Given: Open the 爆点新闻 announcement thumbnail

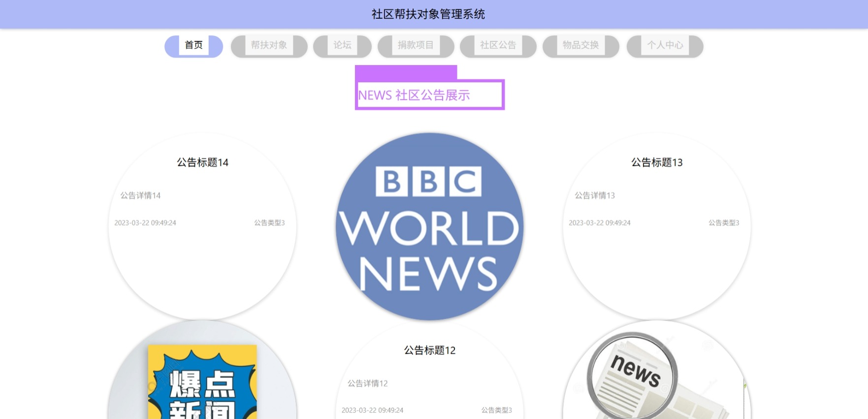Looking at the screenshot, I should click(x=202, y=370).
